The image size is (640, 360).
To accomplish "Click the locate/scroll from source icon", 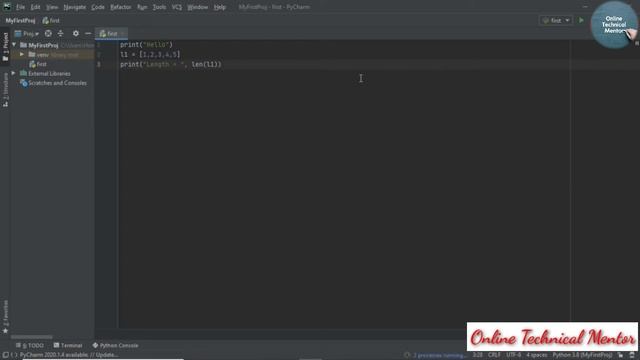I will [x=48, y=33].
